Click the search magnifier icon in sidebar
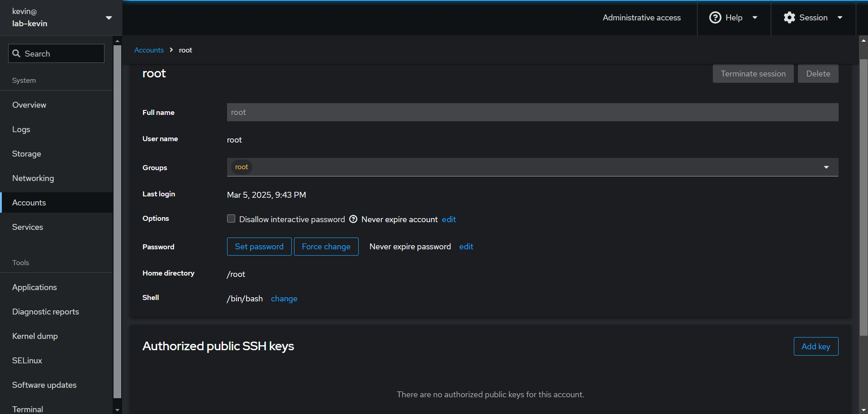Viewport: 868px width, 414px height. (x=16, y=53)
